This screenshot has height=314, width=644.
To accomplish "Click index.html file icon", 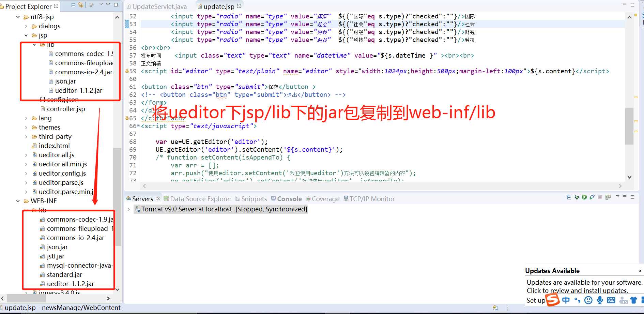I will [34, 146].
